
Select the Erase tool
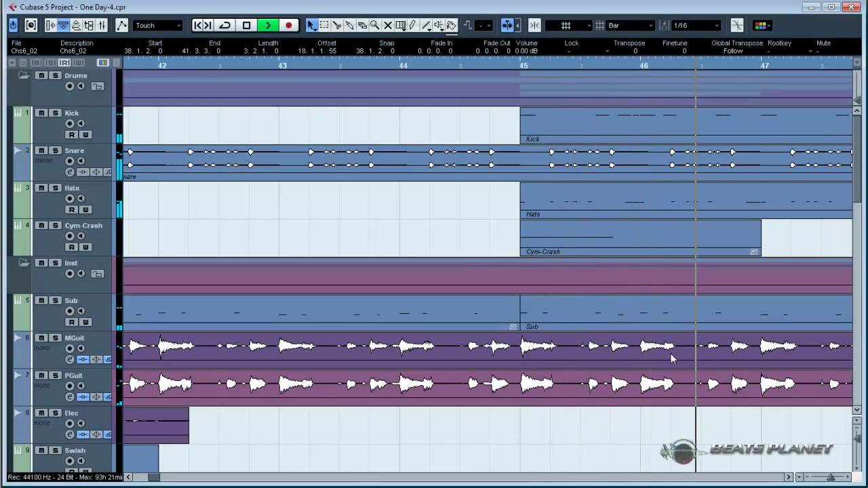pos(362,25)
